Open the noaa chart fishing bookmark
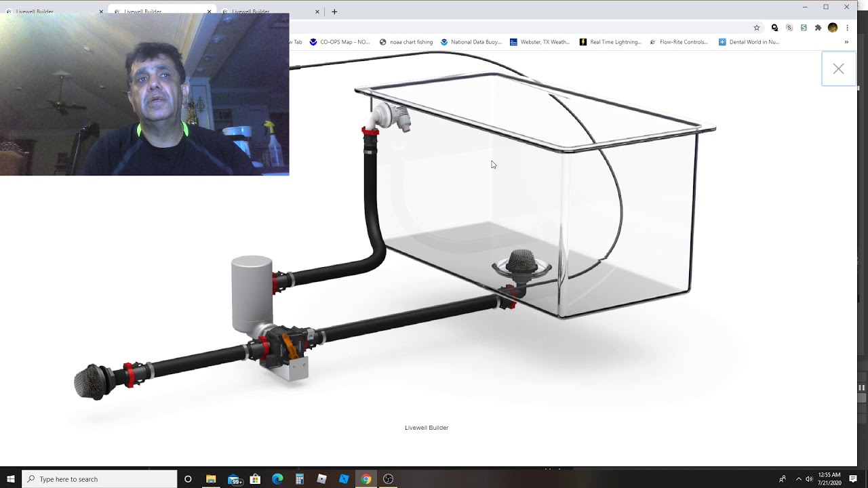Image resolution: width=868 pixels, height=488 pixels. pyautogui.click(x=406, y=42)
